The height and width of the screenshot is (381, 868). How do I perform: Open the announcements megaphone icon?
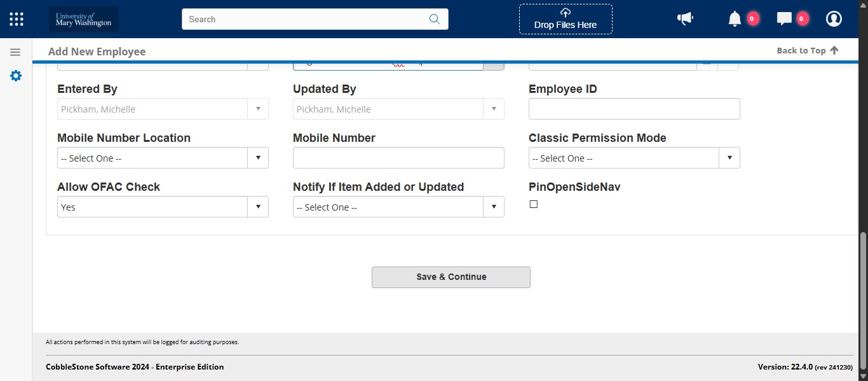pos(685,19)
